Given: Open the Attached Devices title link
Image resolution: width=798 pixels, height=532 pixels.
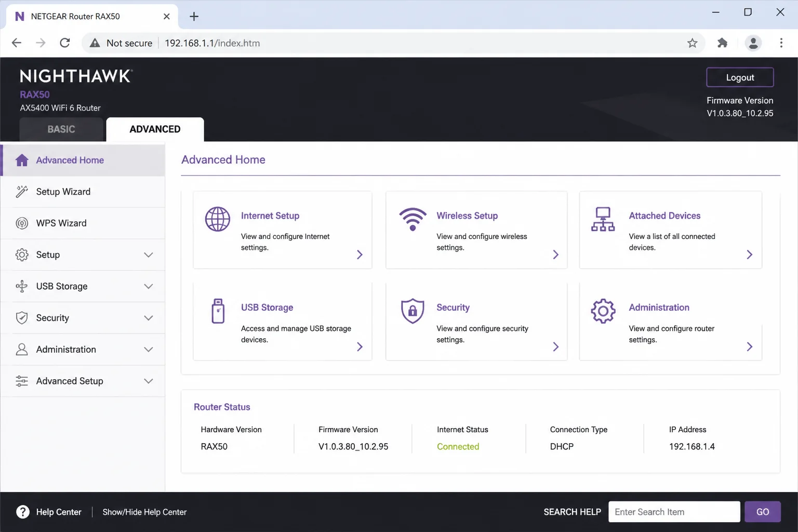Looking at the screenshot, I should (664, 216).
